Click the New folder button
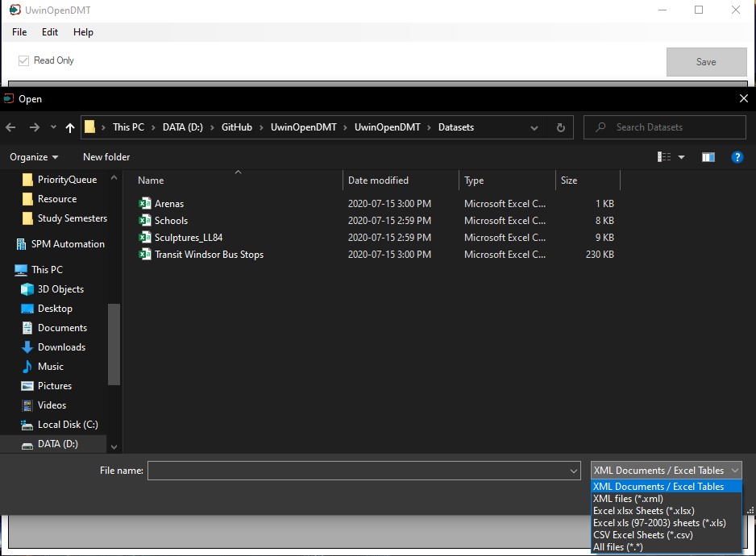This screenshot has height=556, width=756. (106, 157)
